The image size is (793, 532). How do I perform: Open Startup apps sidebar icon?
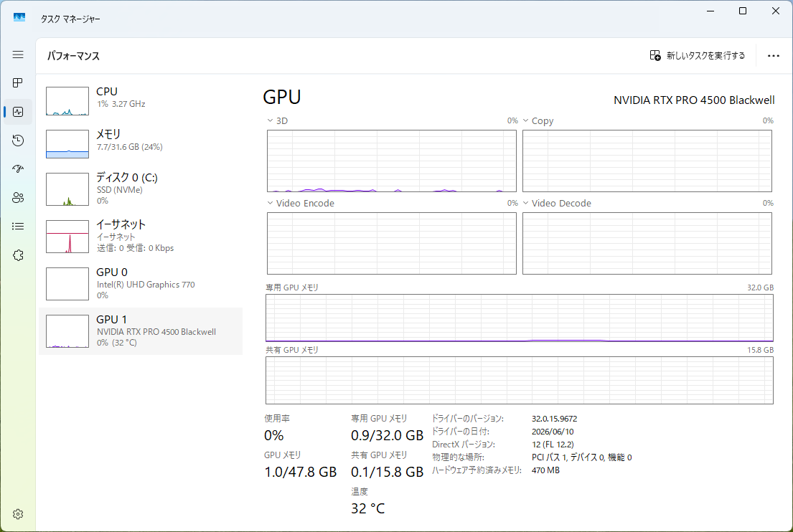18,168
